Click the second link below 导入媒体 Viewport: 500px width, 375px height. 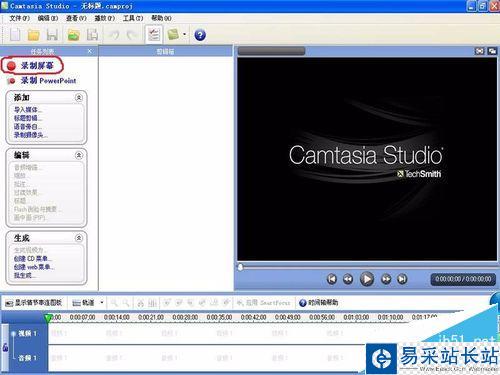[28, 118]
